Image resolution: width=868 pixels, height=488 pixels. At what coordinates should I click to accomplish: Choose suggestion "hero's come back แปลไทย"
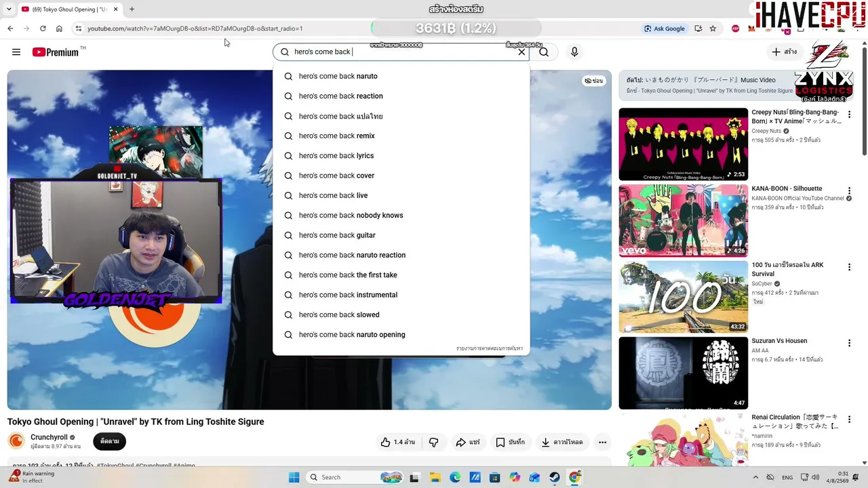(401, 116)
